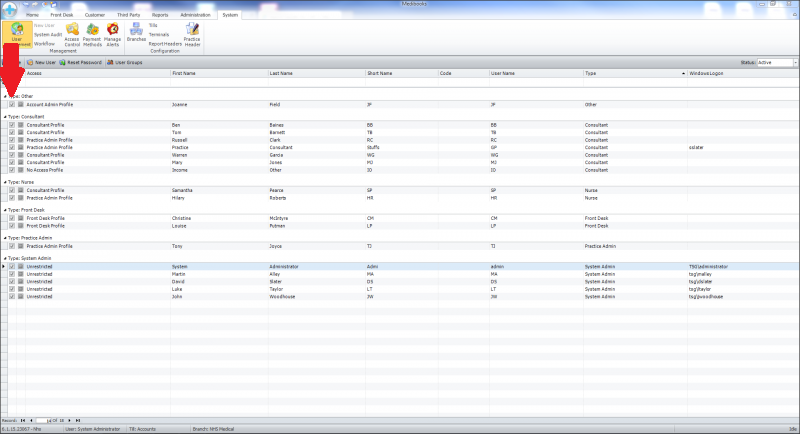
Task: Open System Audit in the Management group
Action: coord(48,34)
